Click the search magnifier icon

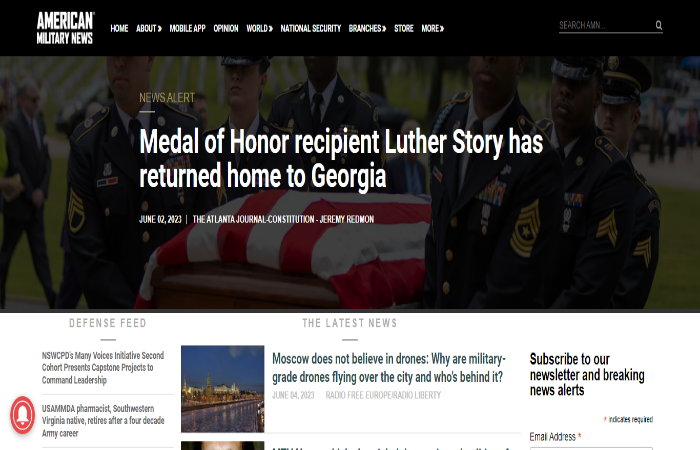click(658, 25)
